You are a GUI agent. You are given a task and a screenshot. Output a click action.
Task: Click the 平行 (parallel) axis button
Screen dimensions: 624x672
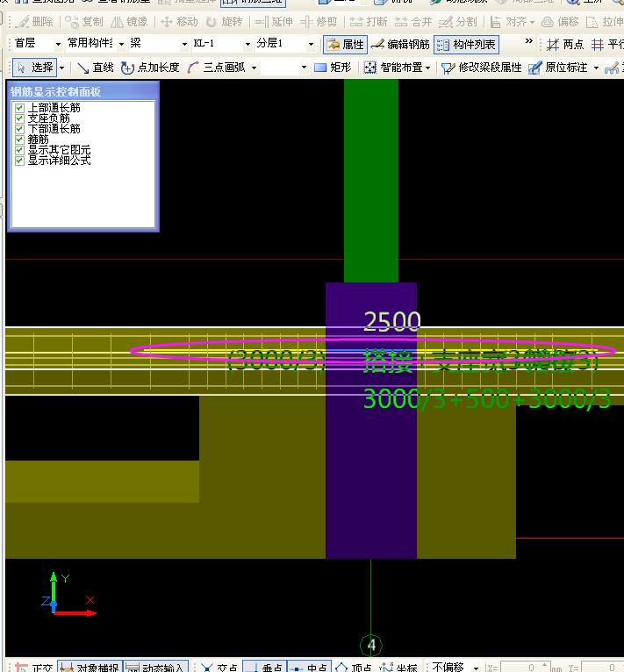click(607, 44)
